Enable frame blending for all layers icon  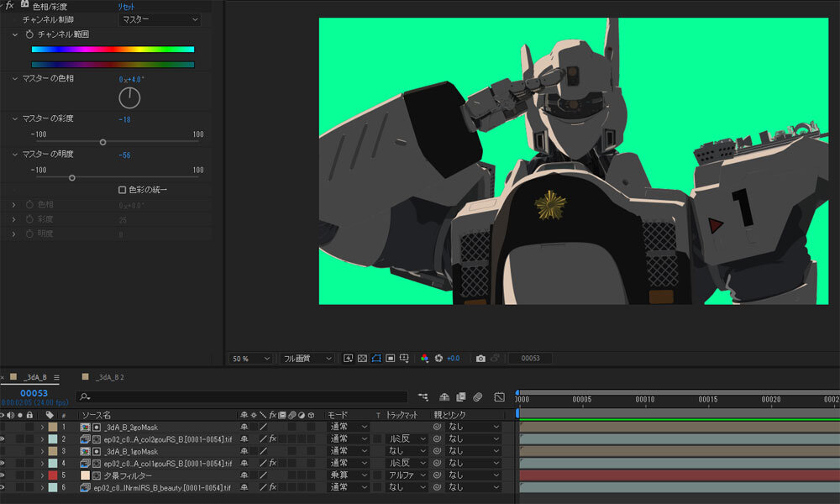(460, 396)
